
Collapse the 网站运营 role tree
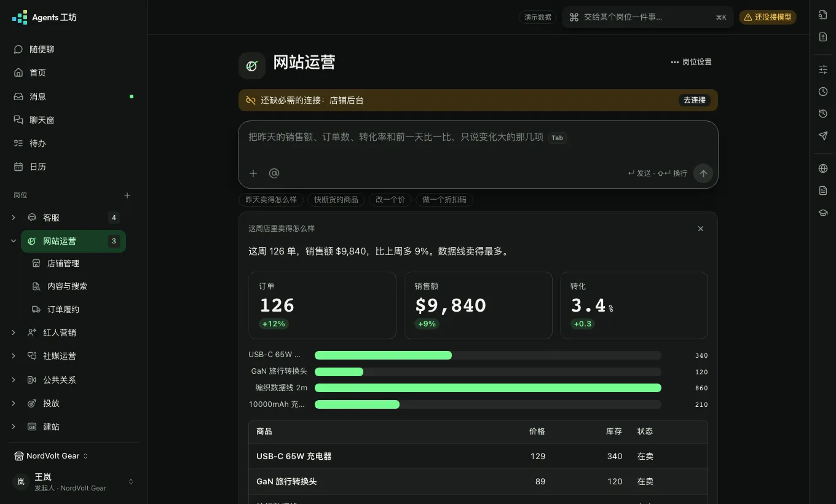[14, 241]
